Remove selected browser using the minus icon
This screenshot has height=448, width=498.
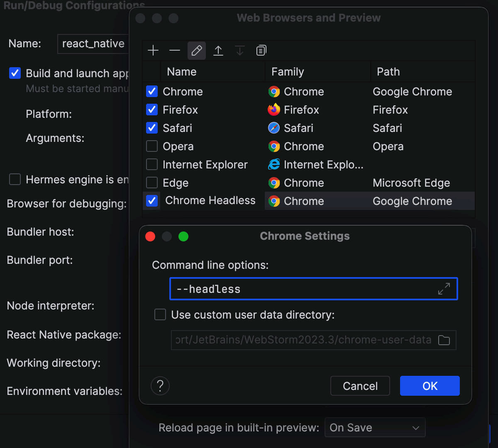[x=175, y=50]
